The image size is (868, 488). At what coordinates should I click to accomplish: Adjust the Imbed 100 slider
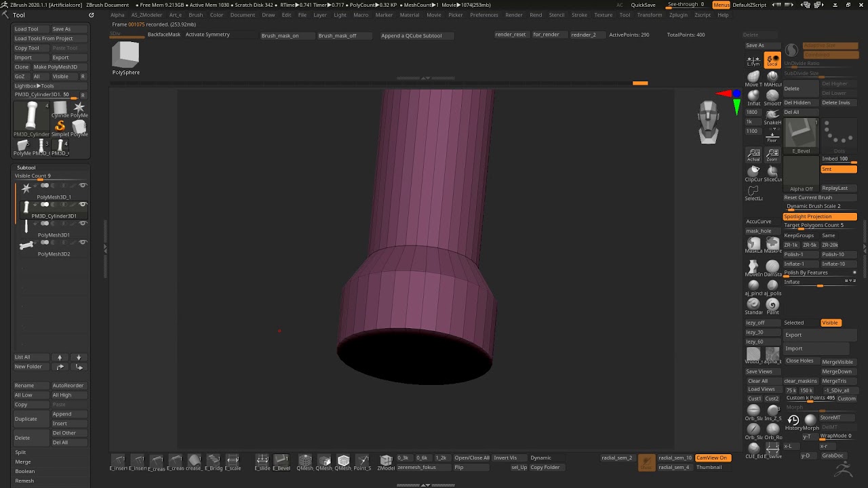[x=838, y=159]
